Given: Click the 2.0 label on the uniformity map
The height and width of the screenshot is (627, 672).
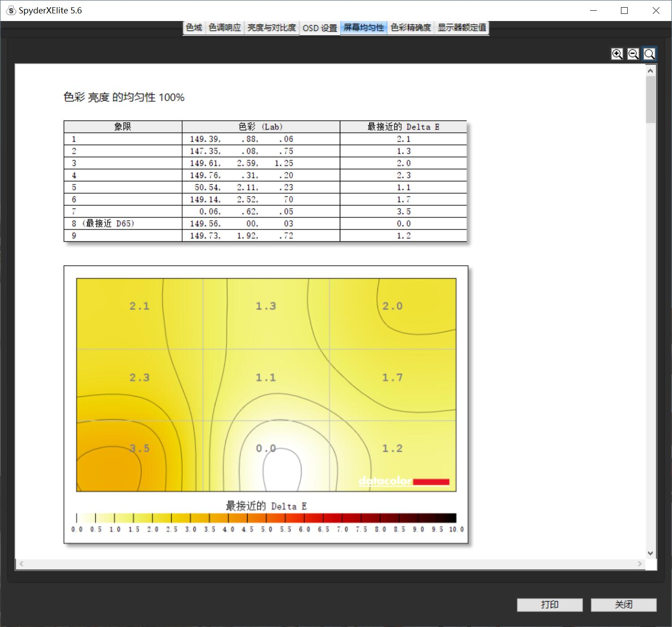Looking at the screenshot, I should pos(392,306).
